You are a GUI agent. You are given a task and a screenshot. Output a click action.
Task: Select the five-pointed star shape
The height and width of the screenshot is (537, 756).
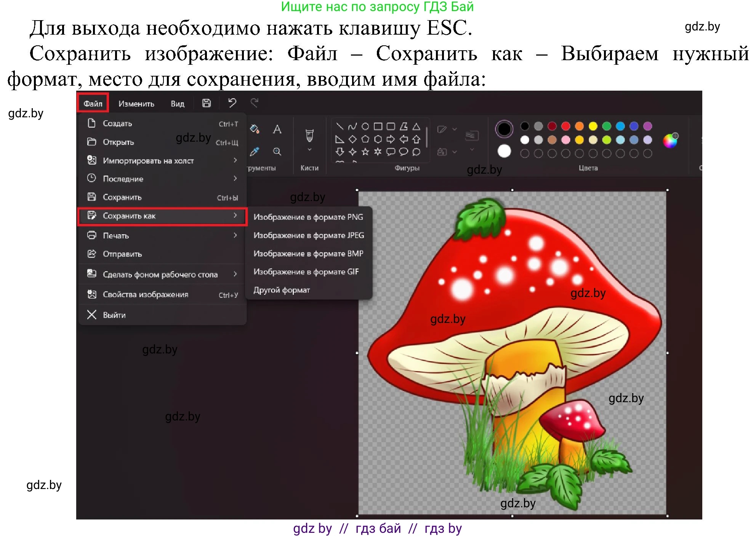coord(365,152)
